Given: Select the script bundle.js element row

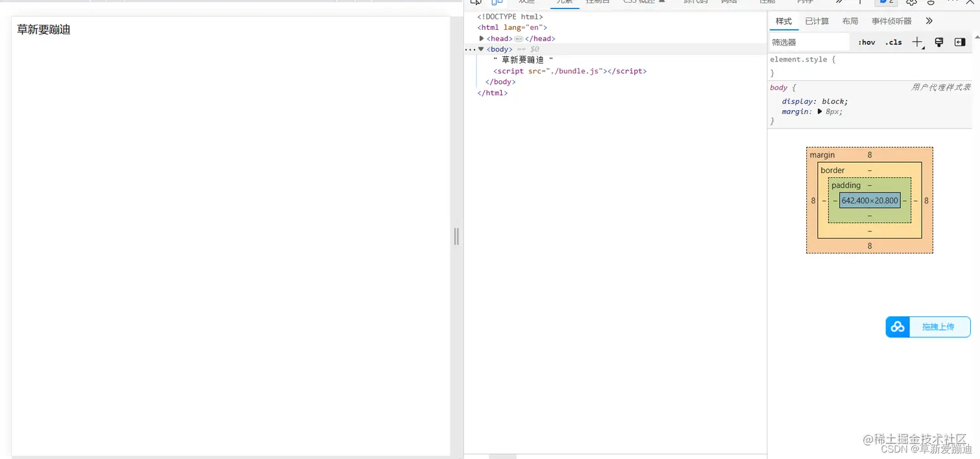Looking at the screenshot, I should click(570, 71).
